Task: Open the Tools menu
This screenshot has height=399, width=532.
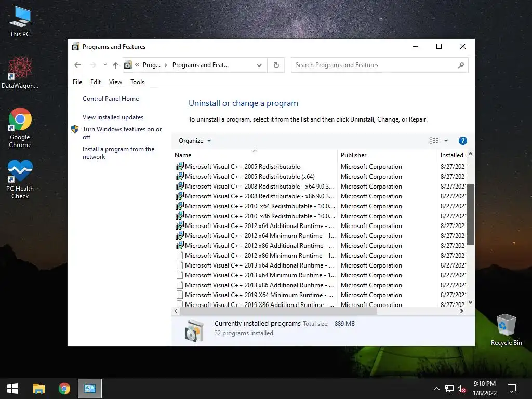Action: click(x=137, y=82)
